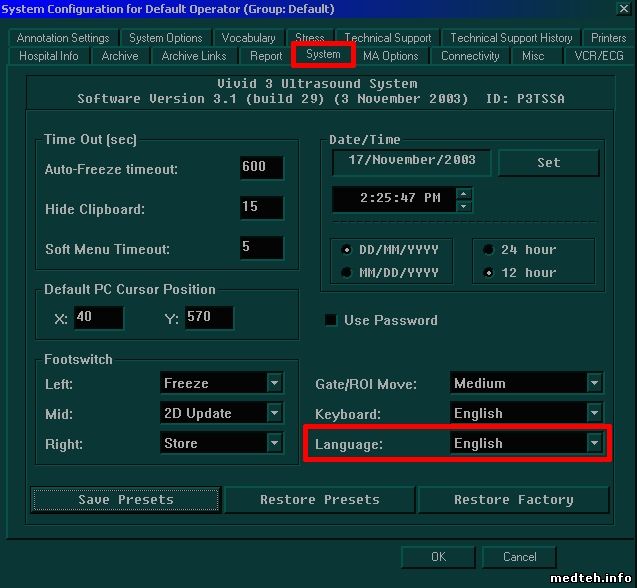The image size is (637, 588).
Task: Open Gate/ROI Move speed dropdown
Action: [595, 383]
